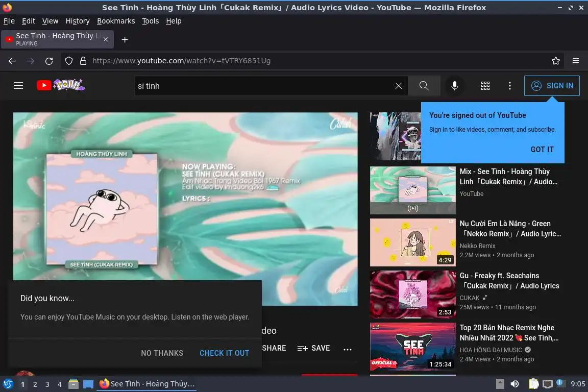Open the File menu
The image size is (588, 392).
click(x=9, y=21)
